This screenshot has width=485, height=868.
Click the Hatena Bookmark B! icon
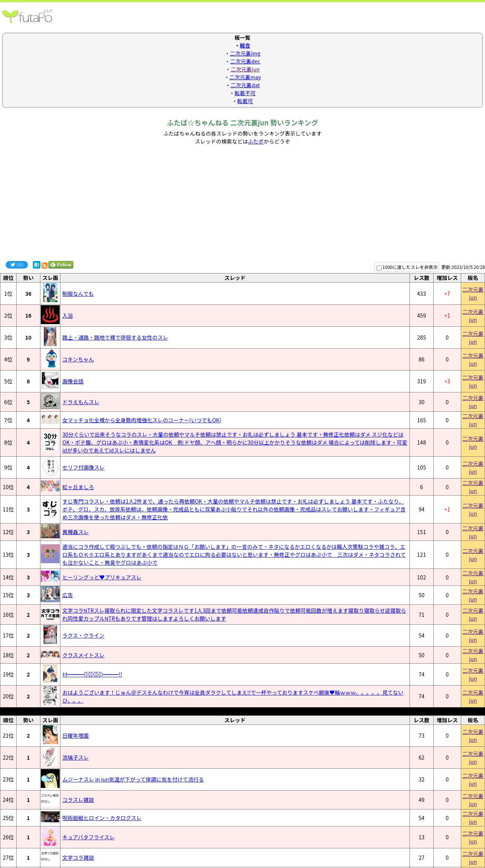(x=36, y=265)
